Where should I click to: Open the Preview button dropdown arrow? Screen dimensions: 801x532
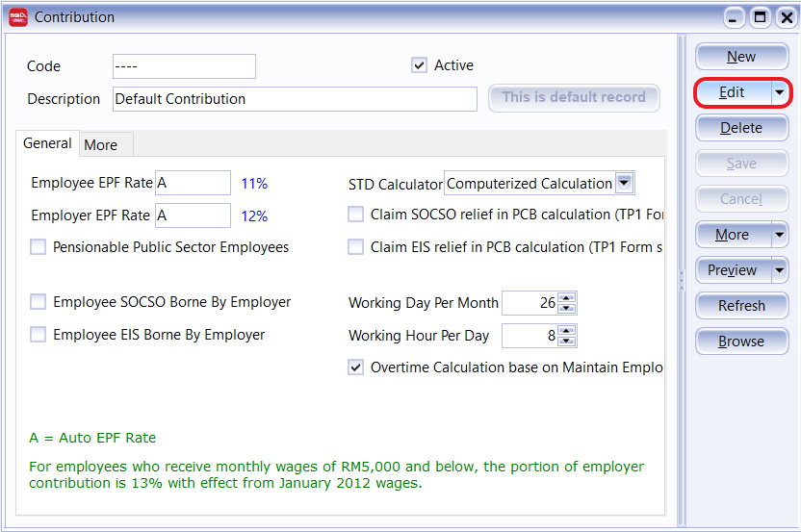(x=780, y=270)
